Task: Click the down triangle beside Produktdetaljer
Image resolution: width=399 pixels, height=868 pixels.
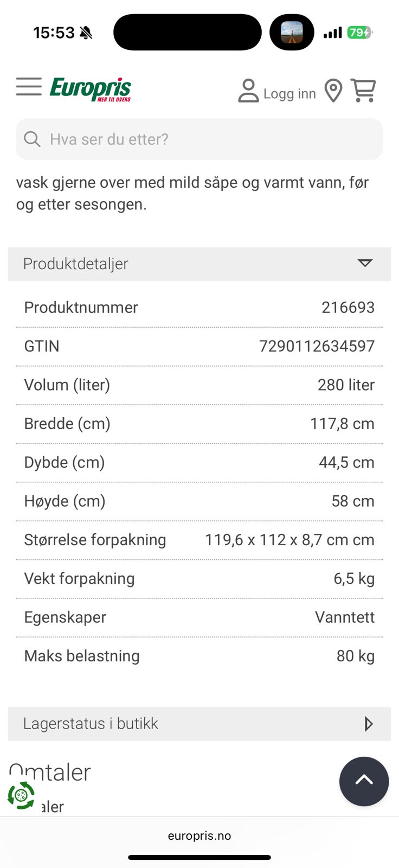Action: tap(365, 264)
